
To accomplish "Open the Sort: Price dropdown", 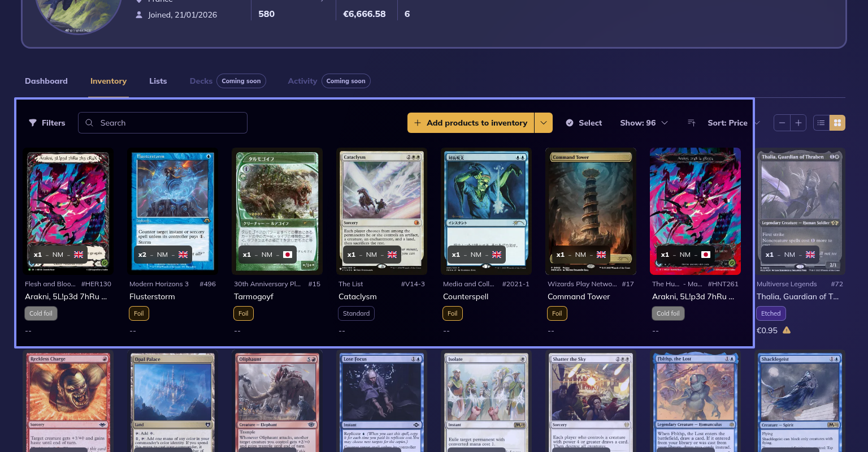I will (733, 123).
